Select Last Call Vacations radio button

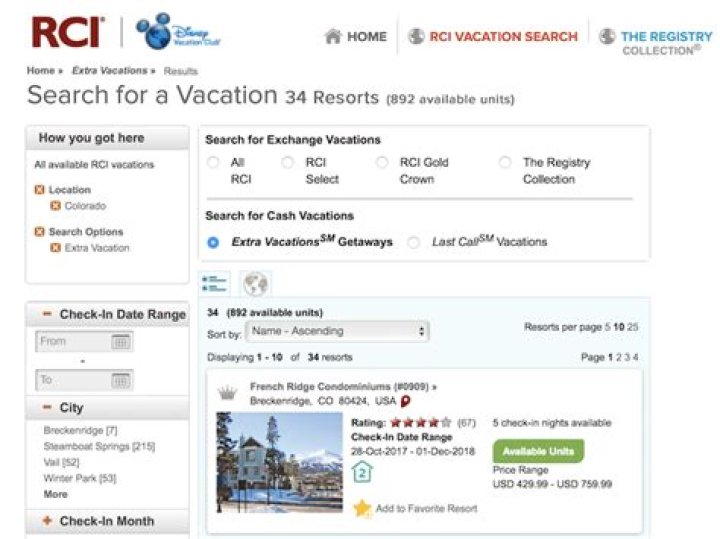click(x=413, y=242)
